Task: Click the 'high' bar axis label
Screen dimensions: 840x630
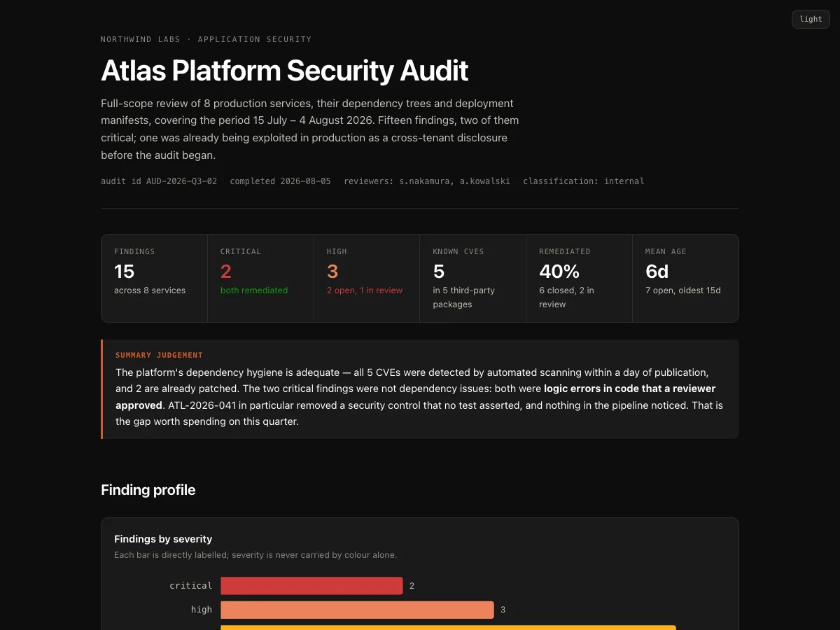Action: pyautogui.click(x=202, y=610)
